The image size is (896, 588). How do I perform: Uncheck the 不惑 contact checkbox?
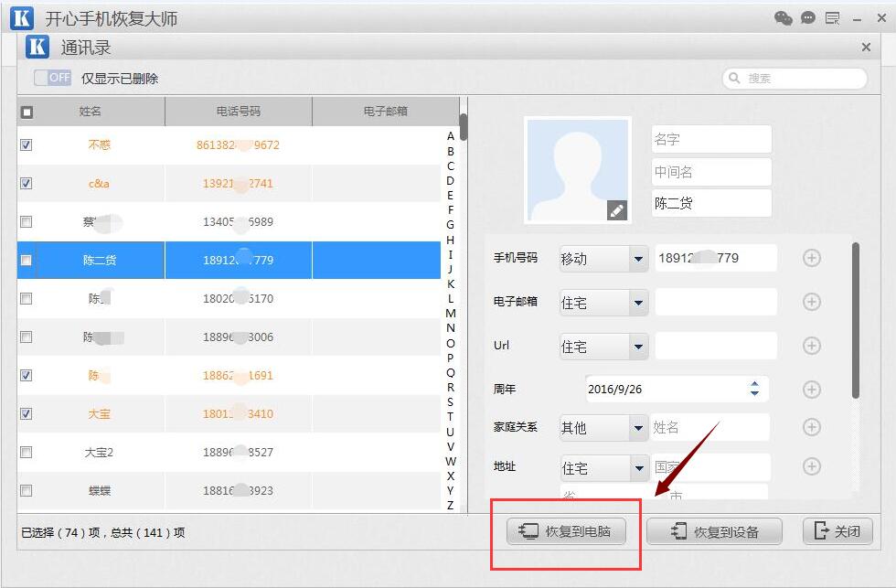[27, 145]
